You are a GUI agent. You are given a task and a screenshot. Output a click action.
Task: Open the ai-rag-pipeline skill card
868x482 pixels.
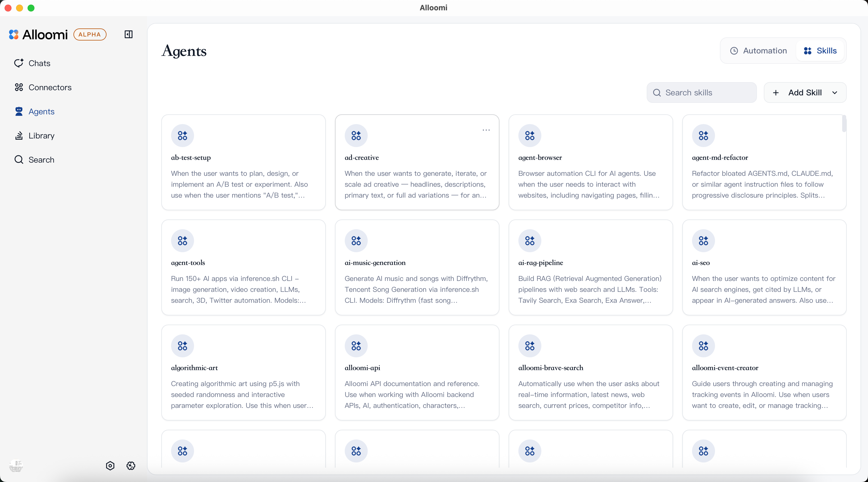590,267
